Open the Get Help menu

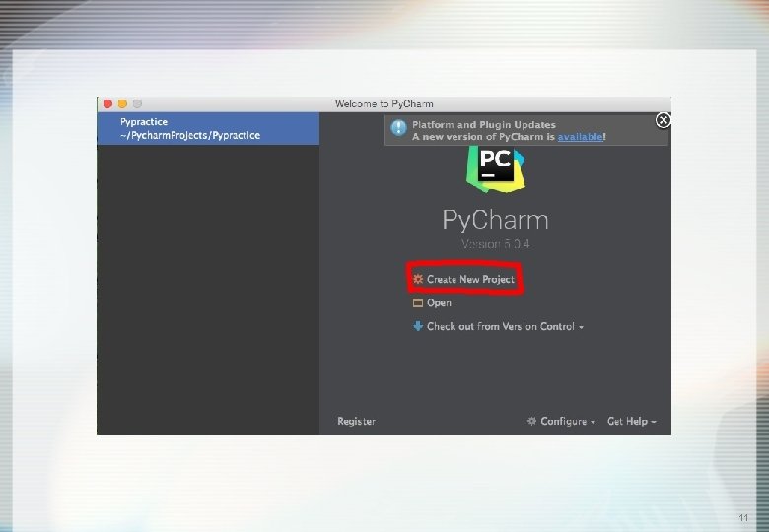632,422
